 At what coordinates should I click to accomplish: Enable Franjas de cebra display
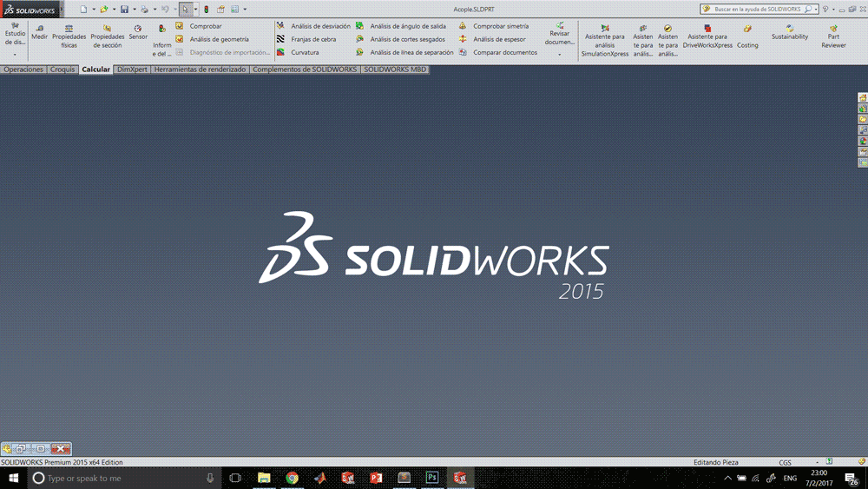pos(306,39)
